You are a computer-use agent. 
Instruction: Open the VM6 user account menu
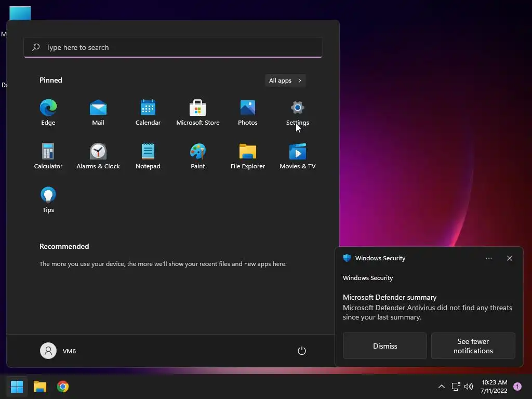pos(58,351)
